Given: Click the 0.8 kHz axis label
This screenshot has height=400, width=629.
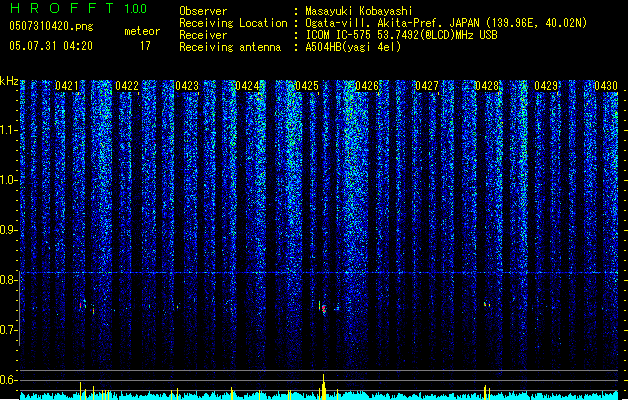Looking at the screenshot, I should click(x=8, y=280).
